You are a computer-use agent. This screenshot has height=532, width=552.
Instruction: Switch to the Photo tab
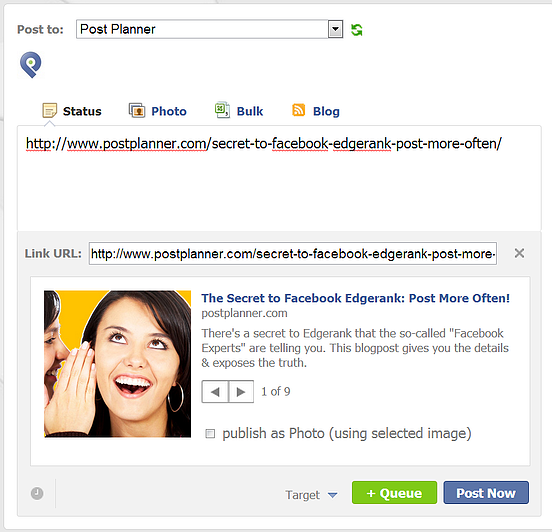(x=158, y=111)
